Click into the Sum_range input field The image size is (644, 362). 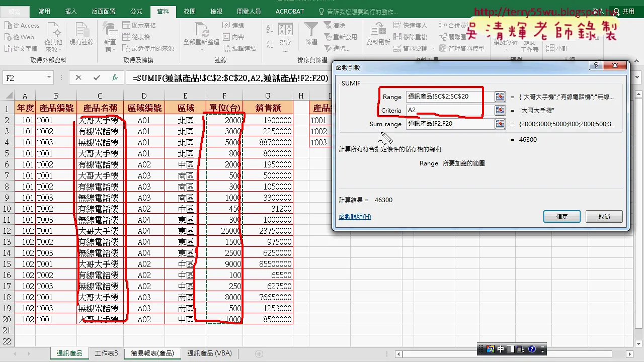point(449,124)
